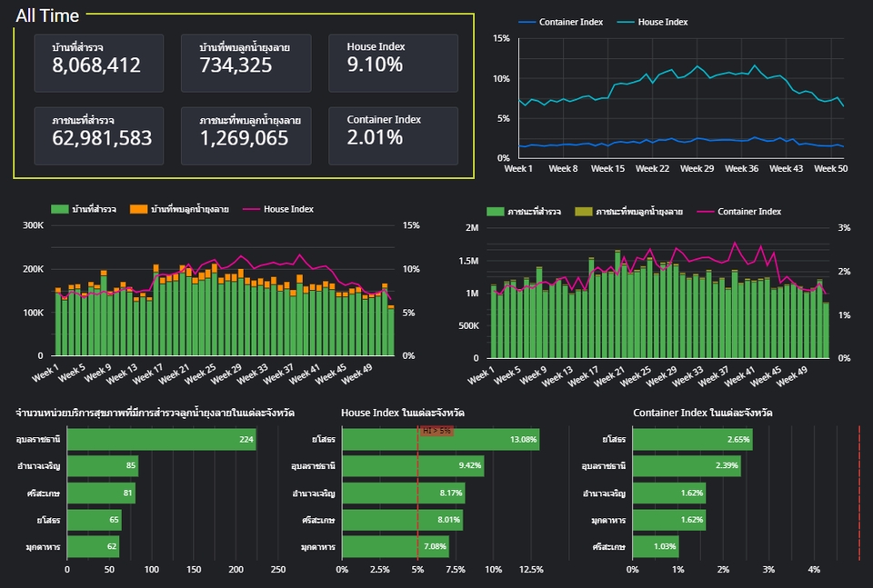The image size is (873, 588).
Task: Select อำนาจเจริญ Container Index bar 1.62%
Action: coord(669,493)
